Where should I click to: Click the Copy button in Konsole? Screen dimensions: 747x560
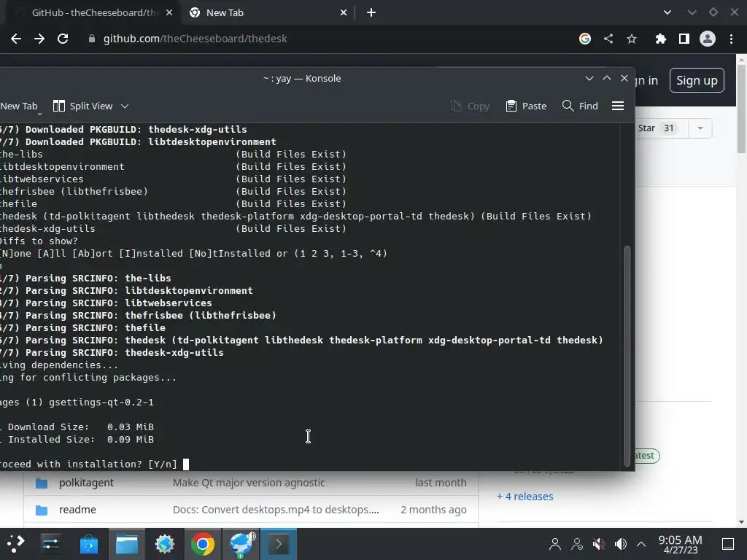pyautogui.click(x=471, y=106)
